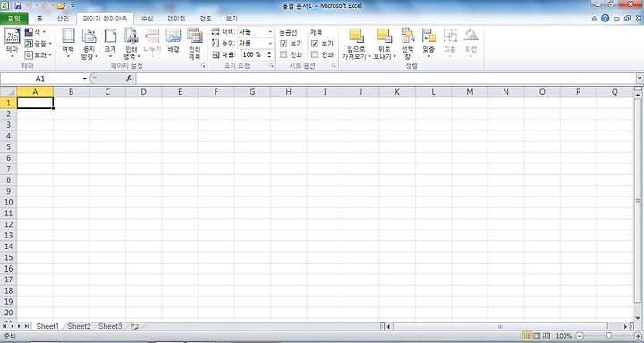Viewport: 644px width, 343px height.
Task: Click the 파일 (File) tab
Action: 13,19
